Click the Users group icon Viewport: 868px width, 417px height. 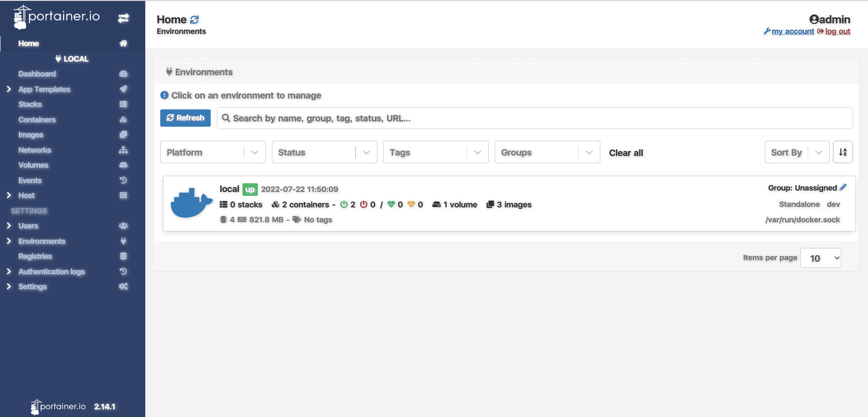(x=123, y=226)
